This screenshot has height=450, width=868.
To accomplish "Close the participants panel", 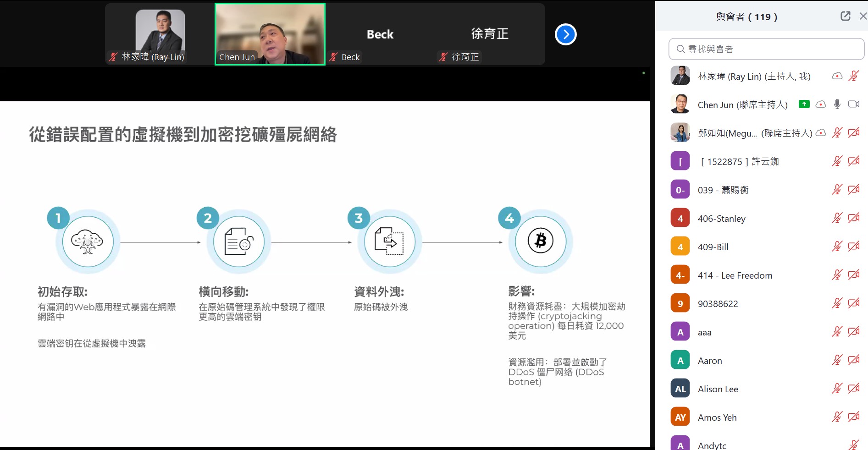I will click(862, 16).
